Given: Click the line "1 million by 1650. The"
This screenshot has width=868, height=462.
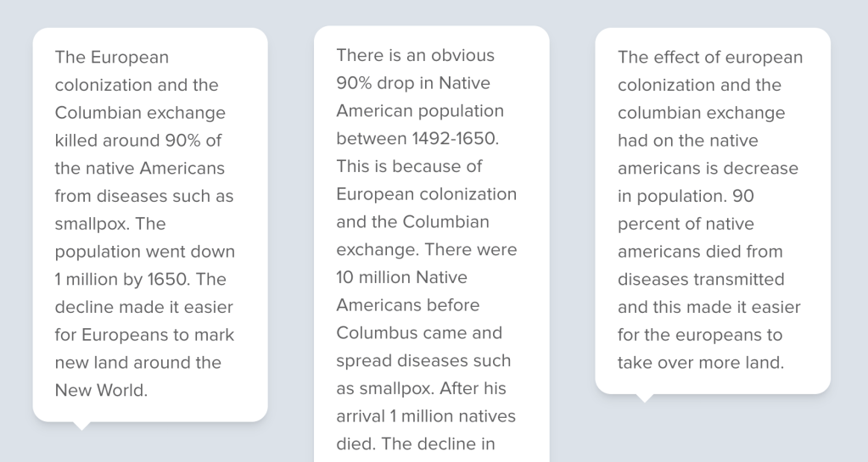Looking at the screenshot, I should pos(141,280).
